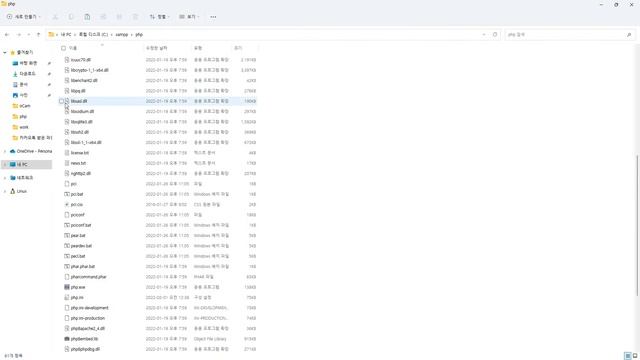Sort by the 크기 size column header
Screen dimensions: 640x360
[x=238, y=48]
